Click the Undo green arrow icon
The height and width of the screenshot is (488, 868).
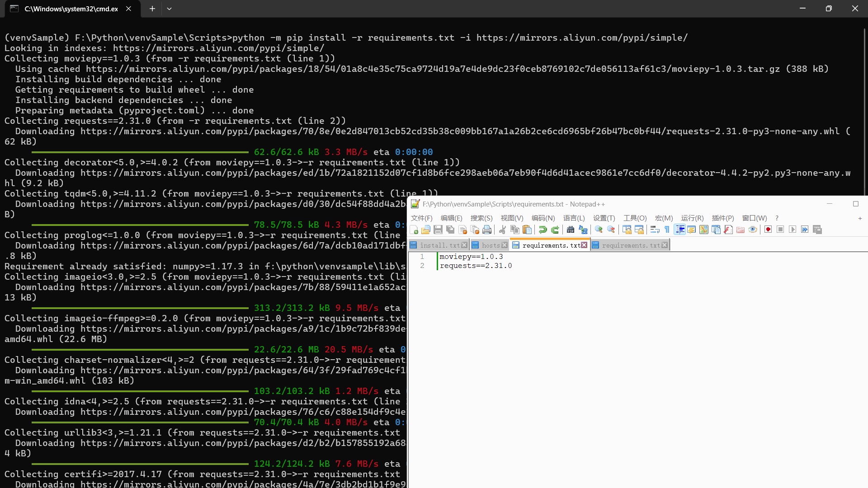click(x=542, y=230)
